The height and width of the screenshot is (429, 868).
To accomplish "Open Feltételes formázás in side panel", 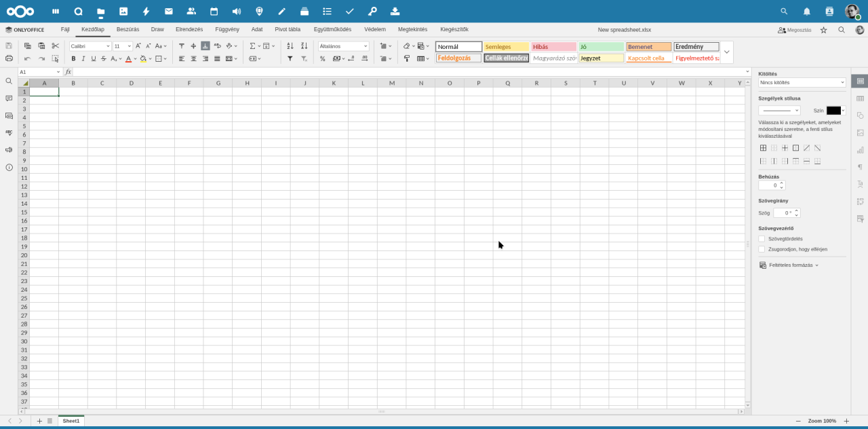I will (790, 265).
